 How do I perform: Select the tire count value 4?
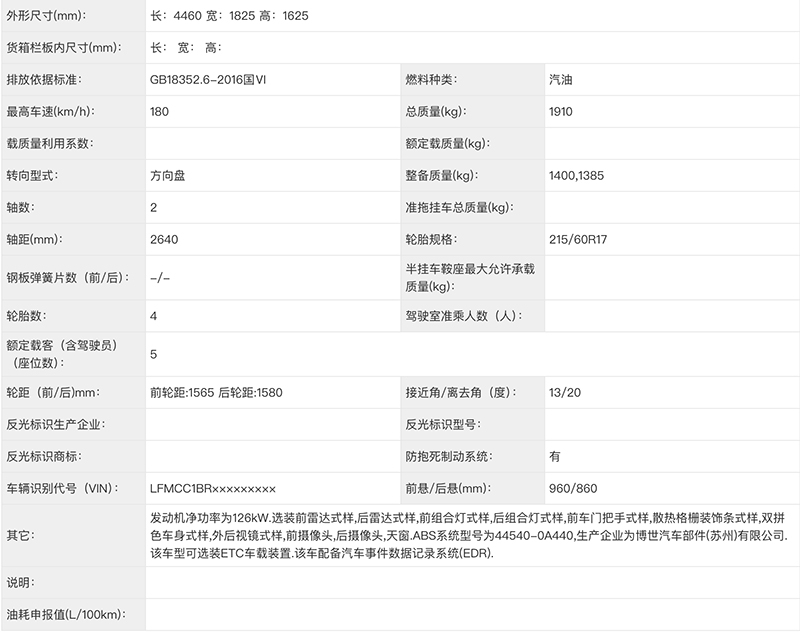pos(154,316)
